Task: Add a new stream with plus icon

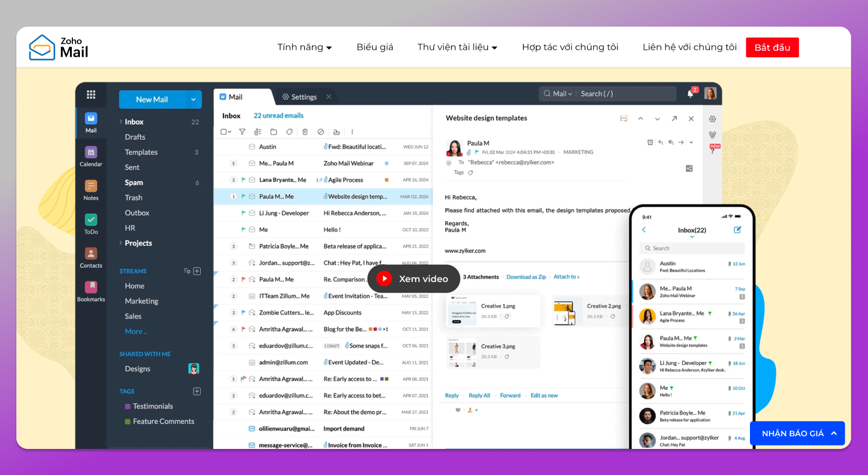Action: [197, 271]
